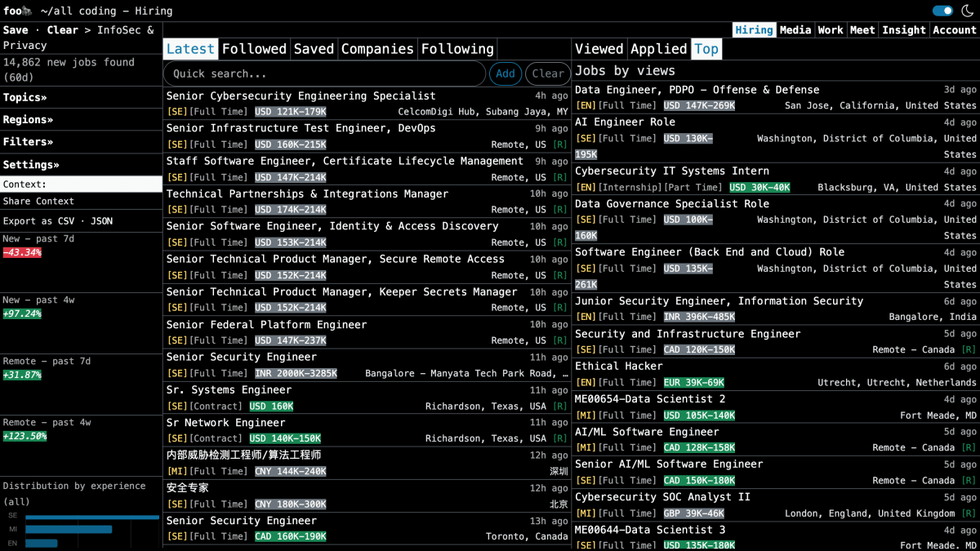This screenshot has height=551, width=980.
Task: Open the Meet tab
Action: 862,29
